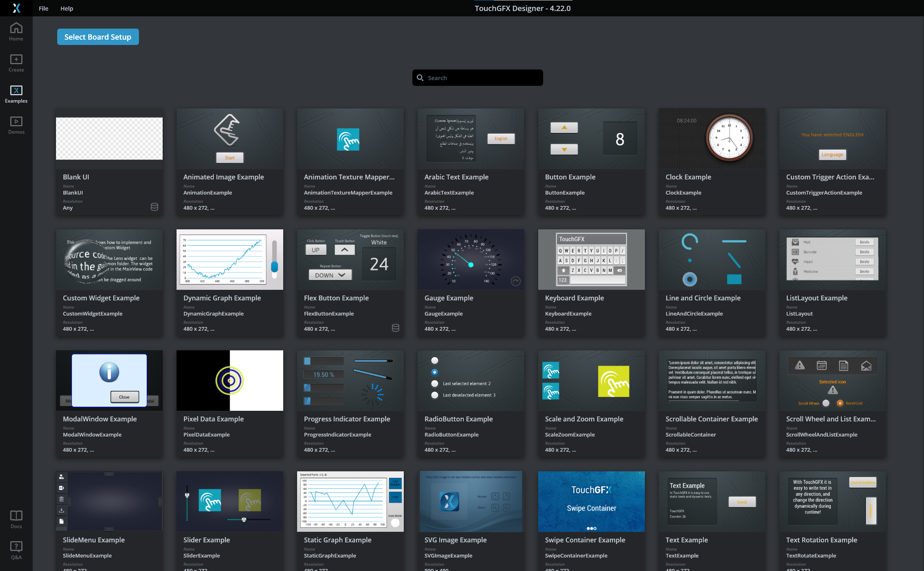Screen dimensions: 924x571
Task: Choose the Button Example thumbnail
Action: tap(591, 139)
